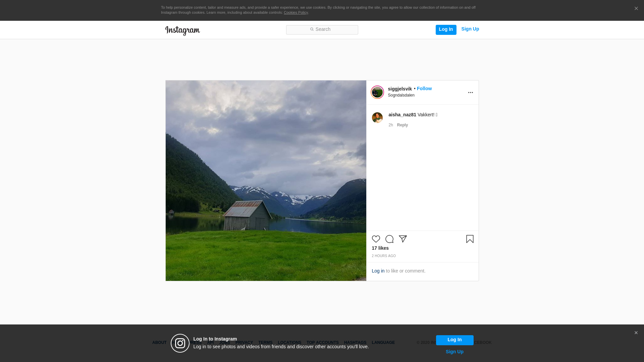Follow the siggjelsvik account

424,88
